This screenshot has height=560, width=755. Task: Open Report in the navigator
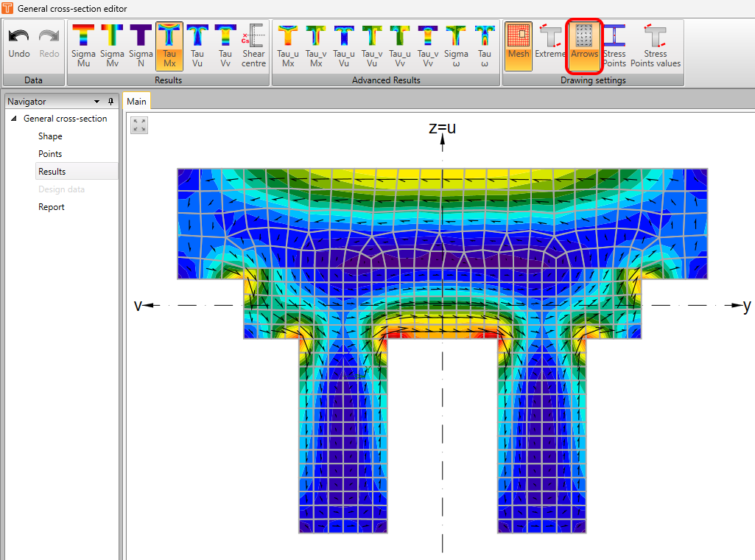pyautogui.click(x=51, y=207)
